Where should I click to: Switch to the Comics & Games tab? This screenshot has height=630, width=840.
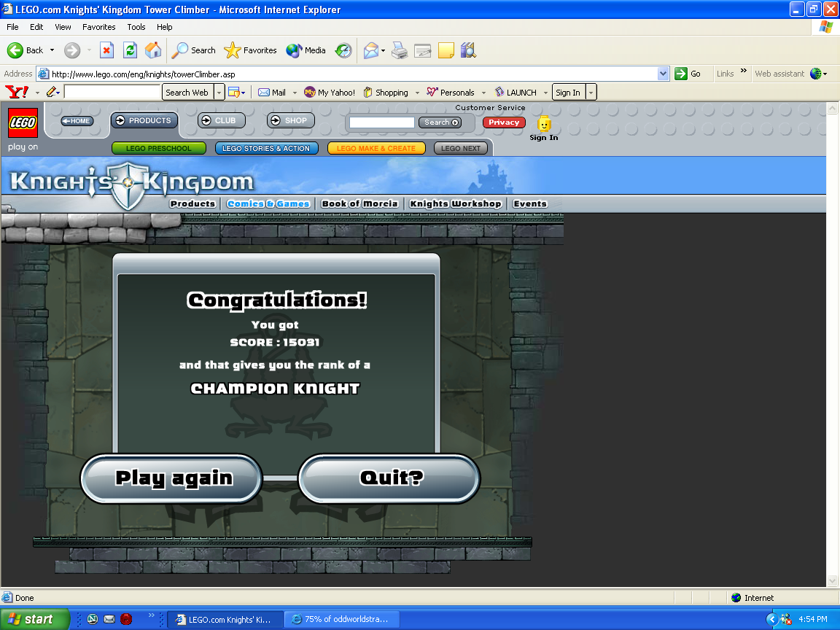coord(268,203)
